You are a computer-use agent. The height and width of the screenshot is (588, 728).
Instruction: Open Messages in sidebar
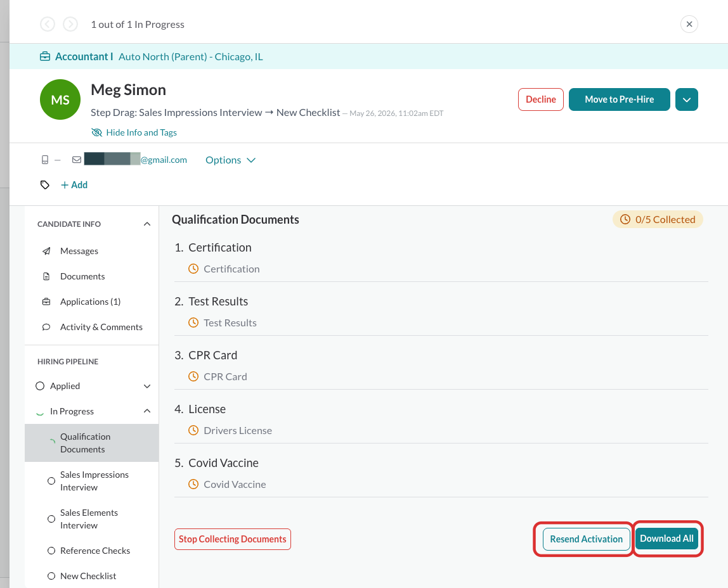coord(79,251)
